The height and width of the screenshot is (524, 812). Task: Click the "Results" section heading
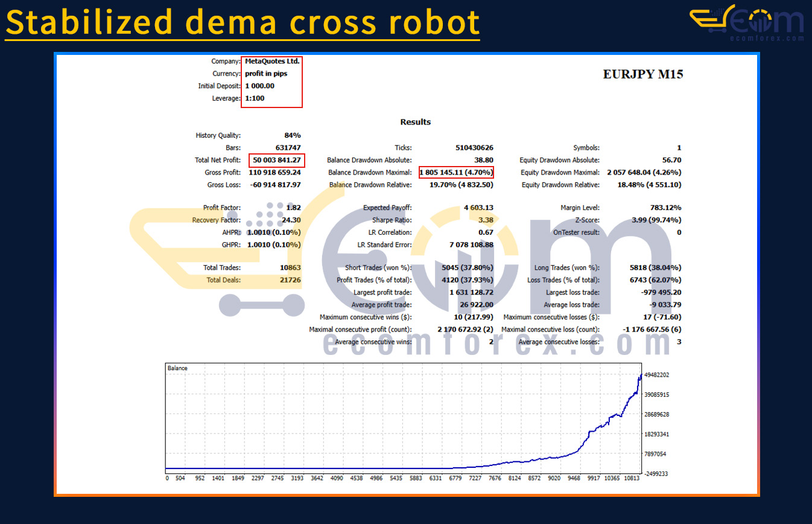coord(416,122)
